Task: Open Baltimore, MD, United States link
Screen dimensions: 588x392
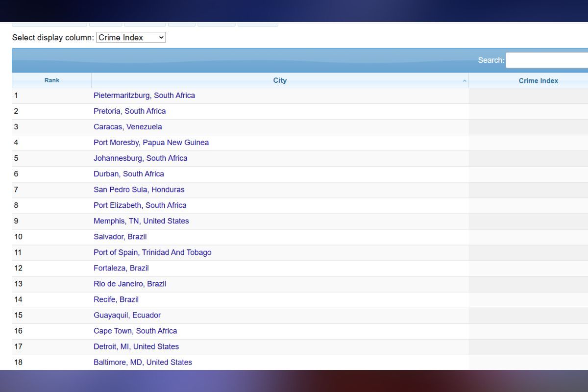Action: point(143,362)
